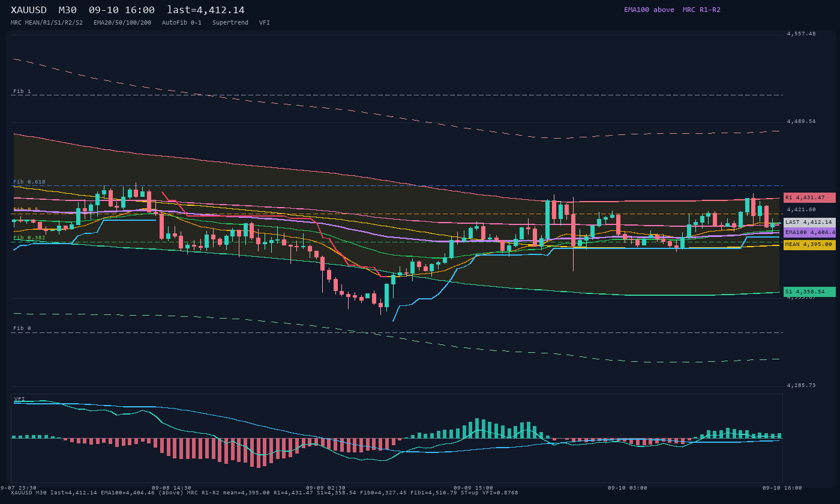
Task: Click the S1 4,358.54 support tag
Action: click(809, 292)
